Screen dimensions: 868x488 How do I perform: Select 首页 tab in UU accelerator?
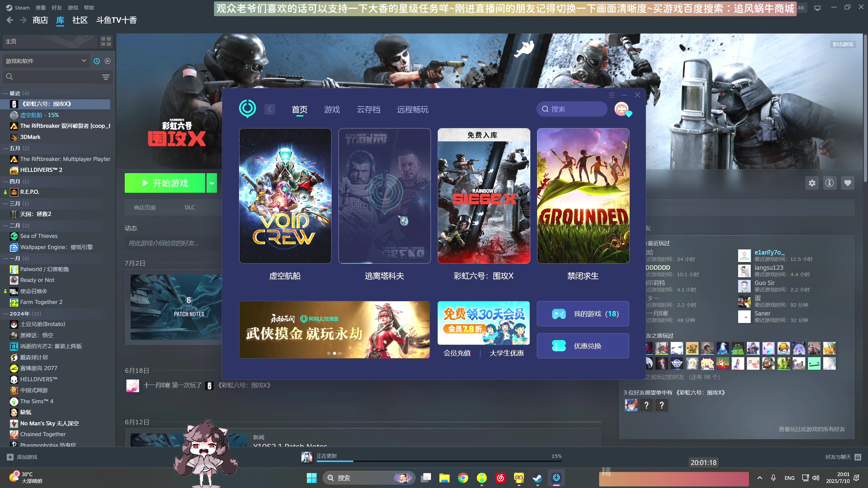(300, 109)
